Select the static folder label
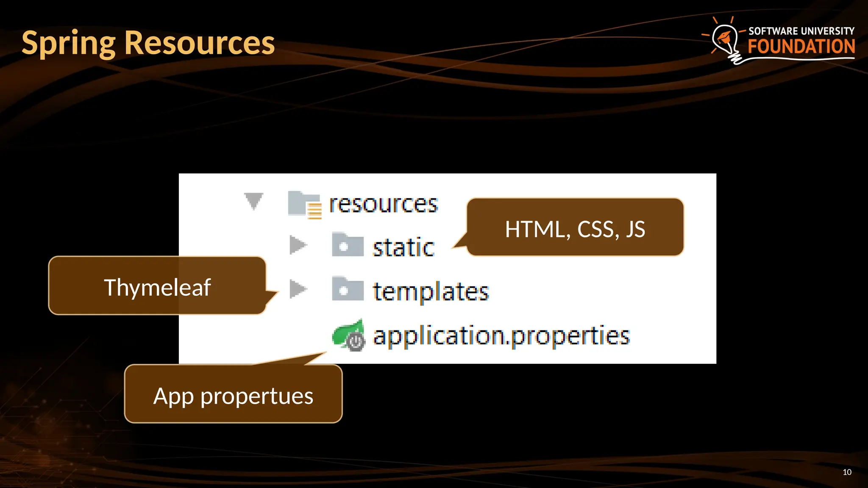This screenshot has width=868, height=488. click(403, 247)
